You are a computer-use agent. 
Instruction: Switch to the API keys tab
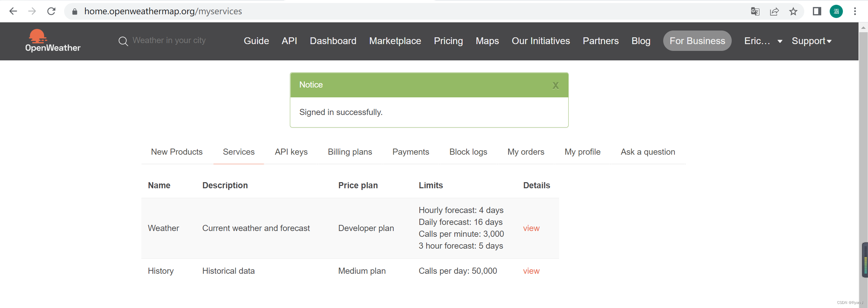291,152
